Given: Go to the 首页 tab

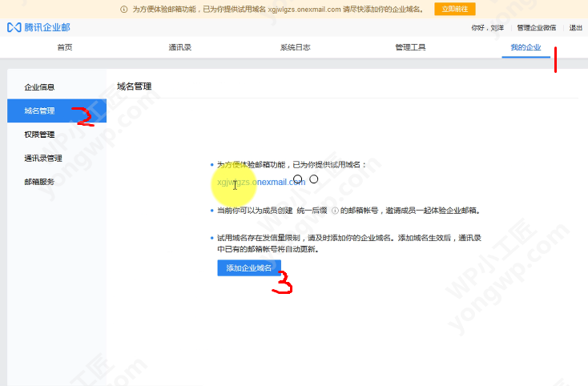Looking at the screenshot, I should click(x=65, y=47).
